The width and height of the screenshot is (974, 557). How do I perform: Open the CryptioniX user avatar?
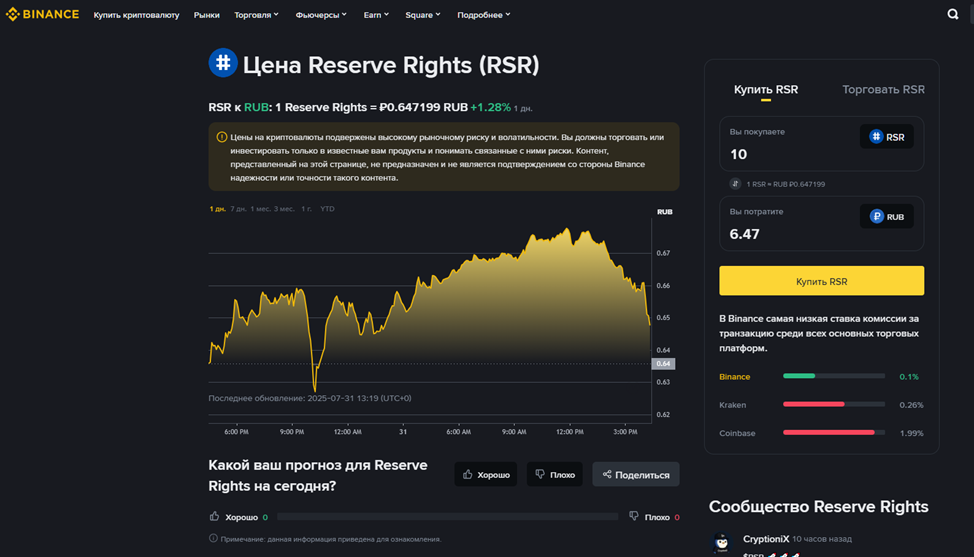coord(721,542)
